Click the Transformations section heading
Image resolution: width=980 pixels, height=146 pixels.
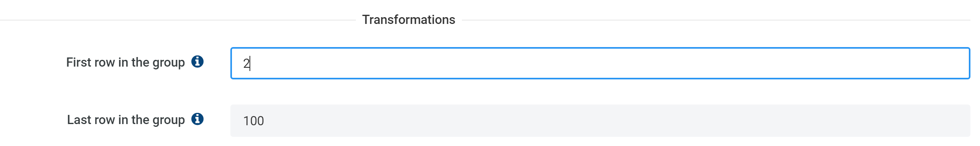[x=408, y=20]
